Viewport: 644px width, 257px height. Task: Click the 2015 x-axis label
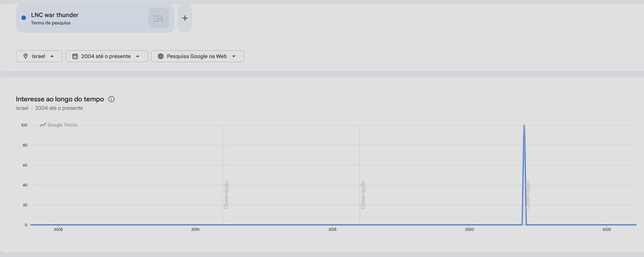pyautogui.click(x=332, y=230)
